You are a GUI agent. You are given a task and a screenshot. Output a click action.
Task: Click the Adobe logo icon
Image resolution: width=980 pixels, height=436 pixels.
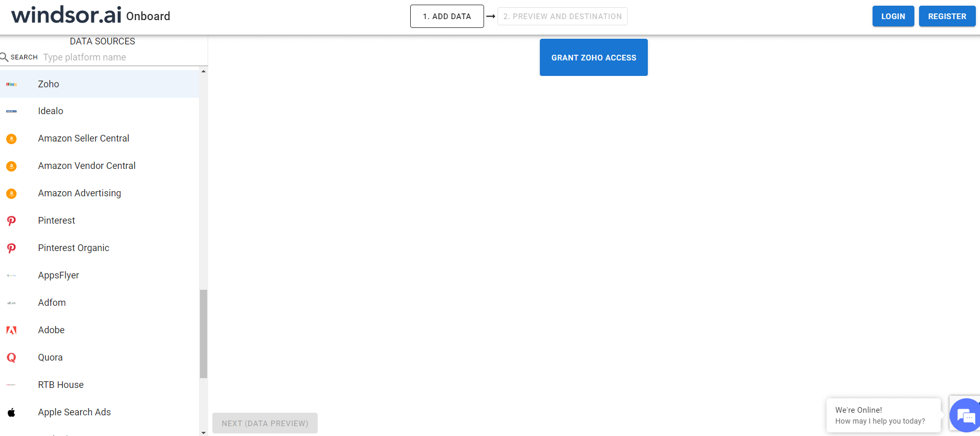(11, 330)
